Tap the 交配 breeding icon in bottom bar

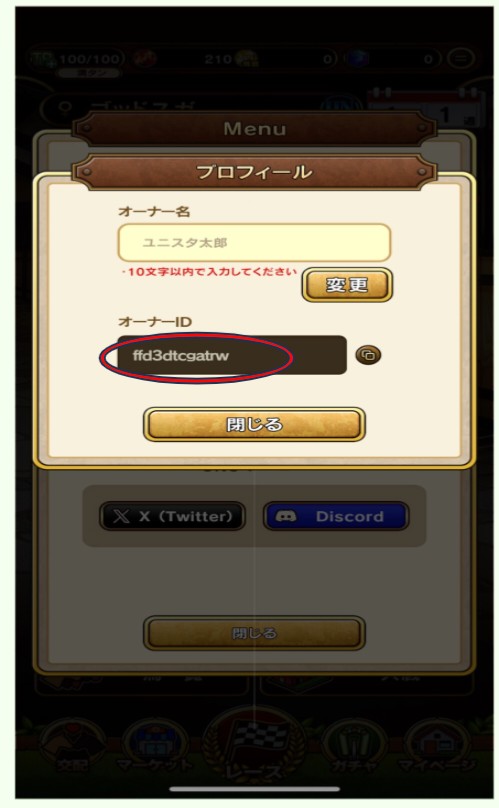tap(72, 748)
